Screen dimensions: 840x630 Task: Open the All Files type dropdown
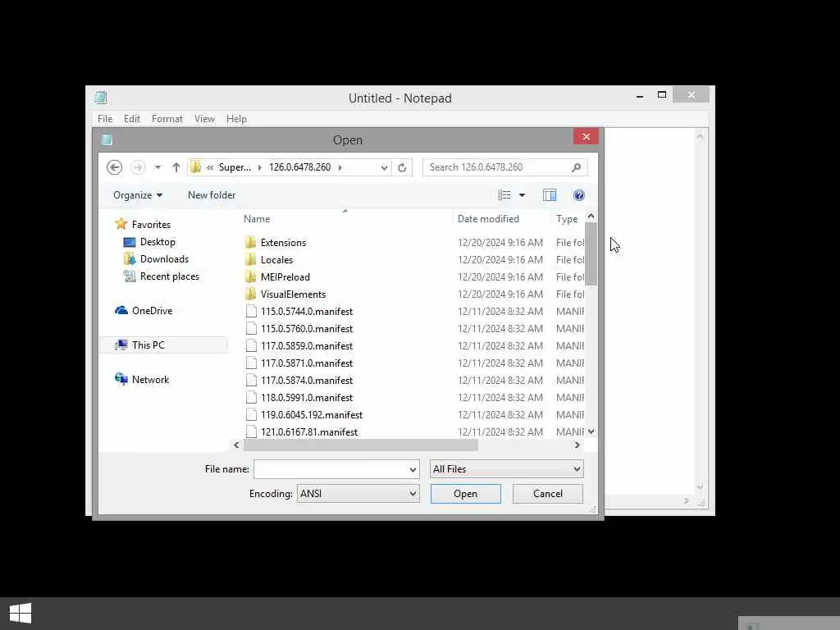[x=507, y=468]
